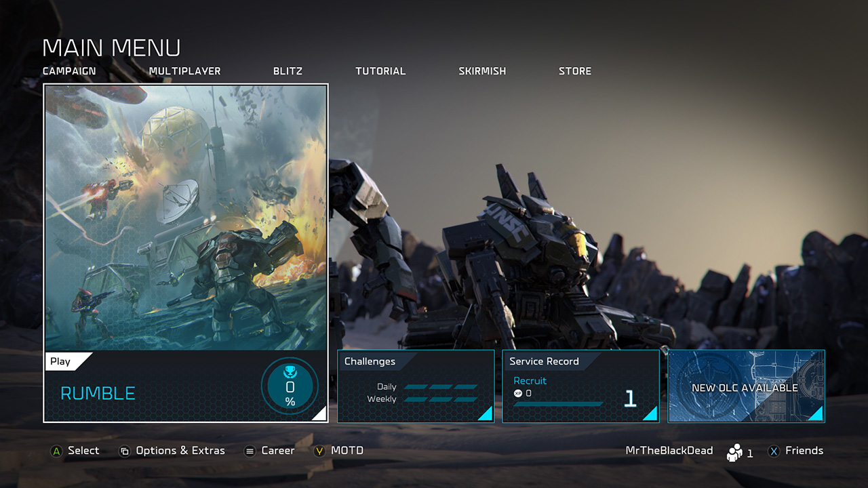This screenshot has width=868, height=488.
Task: Click the MAIN MENU heading
Action: click(112, 47)
